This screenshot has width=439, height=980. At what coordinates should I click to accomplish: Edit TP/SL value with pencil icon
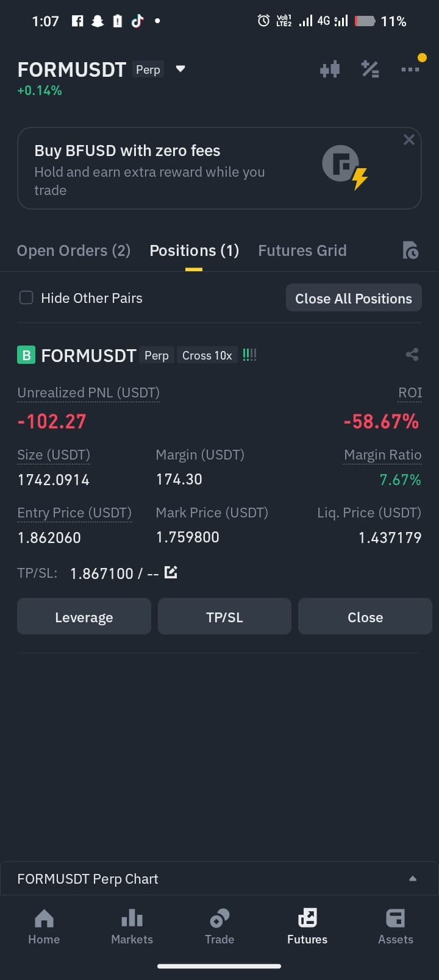(x=171, y=572)
